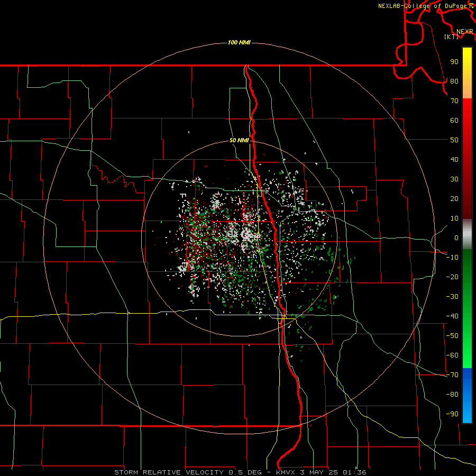Click the "01:36" timestamp in caption
The height and width of the screenshot is (476, 476).
354,472
